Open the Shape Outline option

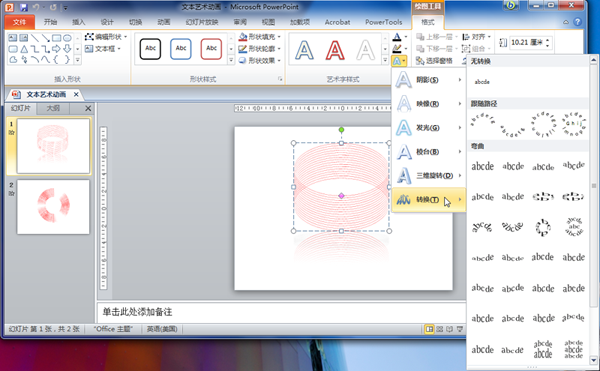(260, 49)
